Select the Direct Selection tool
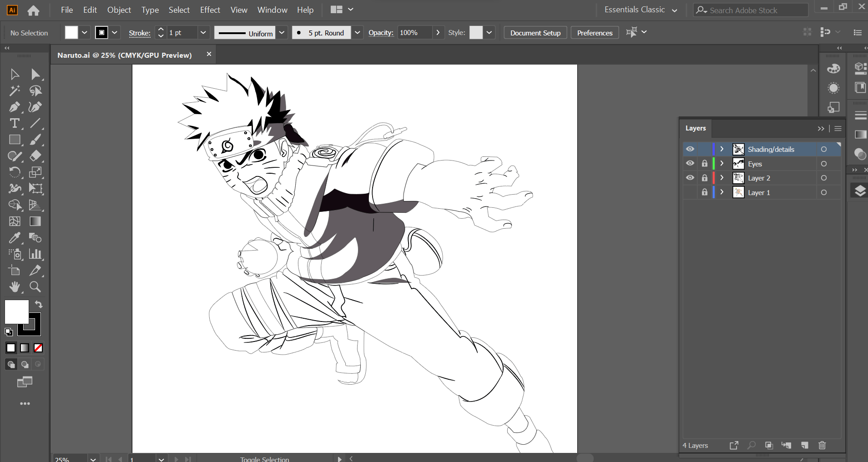This screenshot has height=462, width=868. (x=35, y=74)
